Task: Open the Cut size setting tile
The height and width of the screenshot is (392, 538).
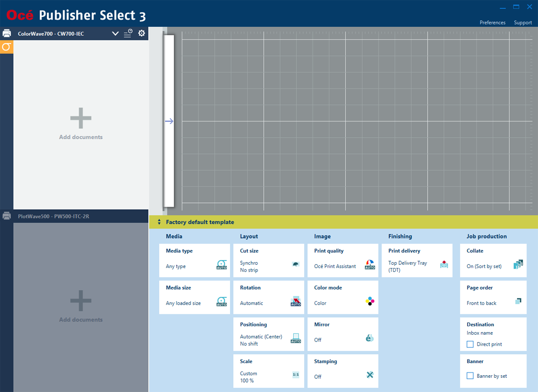Action: [268, 261]
